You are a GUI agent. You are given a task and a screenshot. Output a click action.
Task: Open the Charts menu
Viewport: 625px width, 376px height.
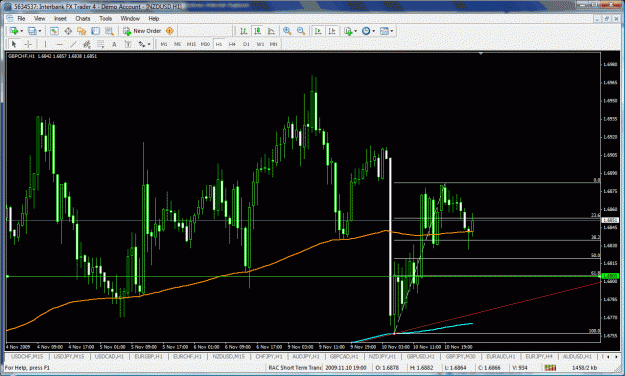pyautogui.click(x=83, y=19)
